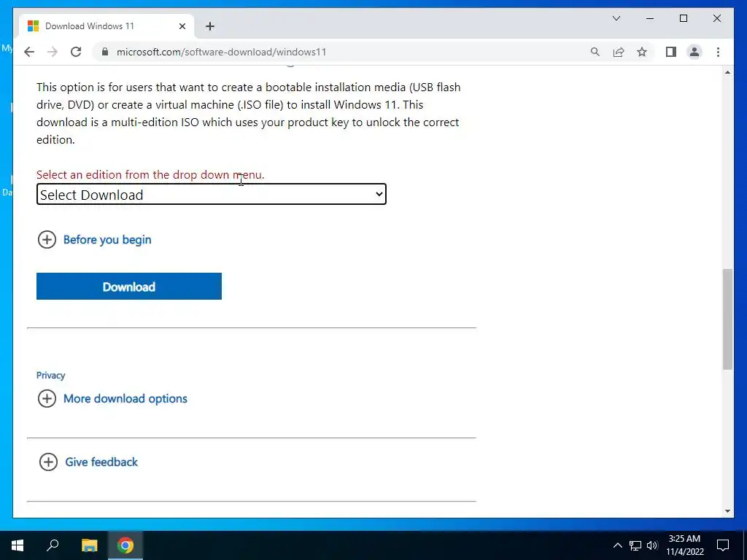This screenshot has height=560, width=747.
Task: Reload the page with the refresh icon
Action: pos(76,52)
